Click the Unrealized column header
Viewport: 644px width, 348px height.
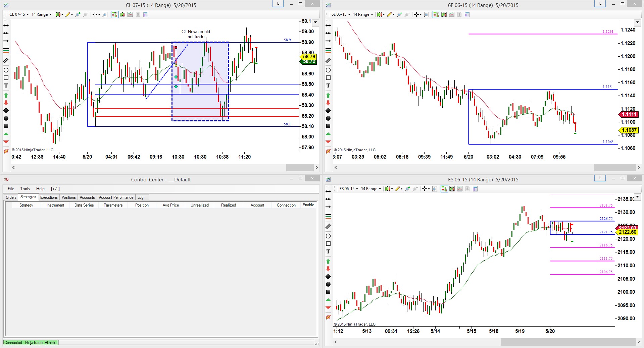click(200, 205)
